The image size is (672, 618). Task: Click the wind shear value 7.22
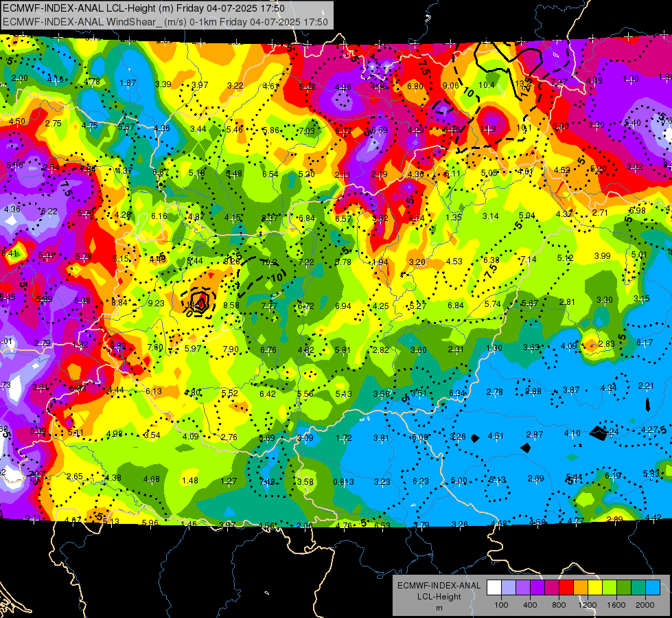click(x=306, y=262)
